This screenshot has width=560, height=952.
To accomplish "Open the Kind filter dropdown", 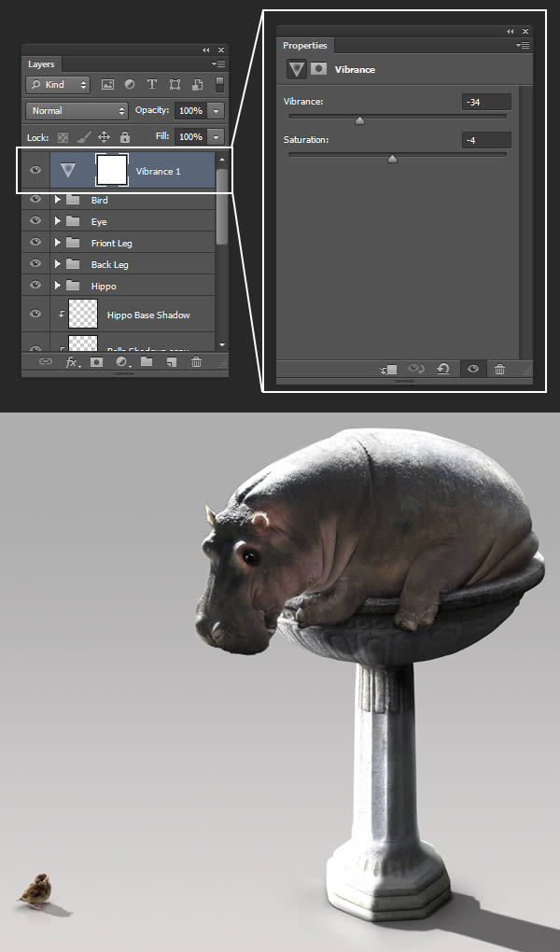I will [58, 84].
